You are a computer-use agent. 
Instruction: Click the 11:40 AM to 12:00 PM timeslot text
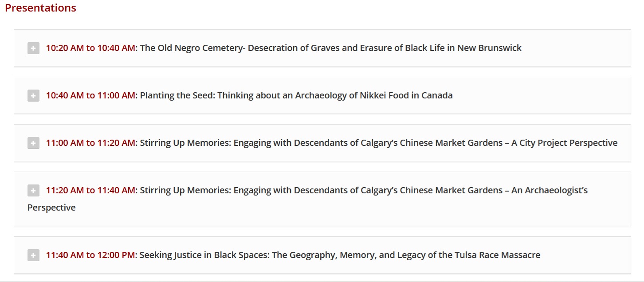tap(90, 255)
